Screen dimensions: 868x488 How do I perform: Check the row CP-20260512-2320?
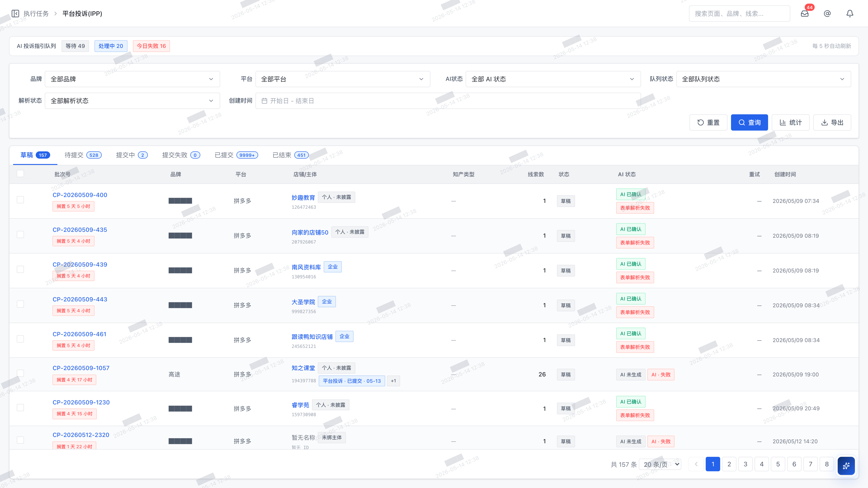coord(20,440)
